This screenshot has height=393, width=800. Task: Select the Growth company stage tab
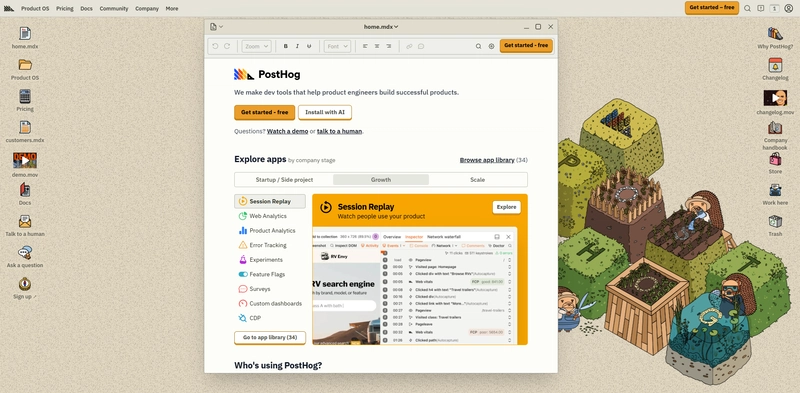tap(381, 180)
